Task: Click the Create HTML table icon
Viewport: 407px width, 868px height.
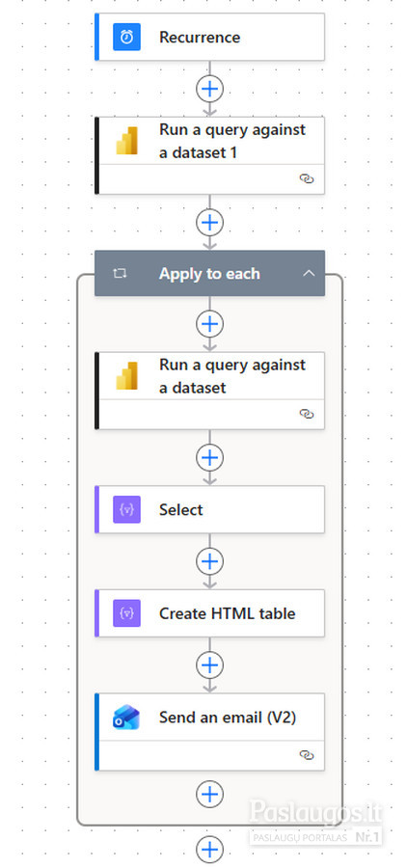Action: [126, 613]
